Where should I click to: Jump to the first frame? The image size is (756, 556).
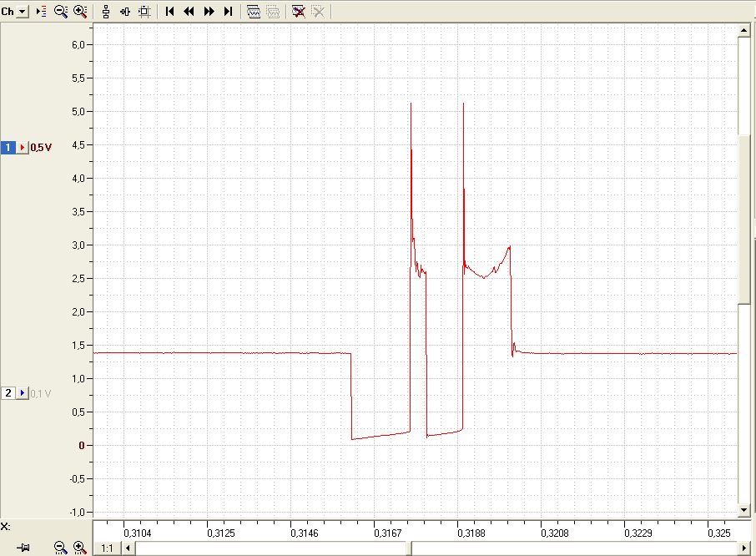[x=169, y=12]
